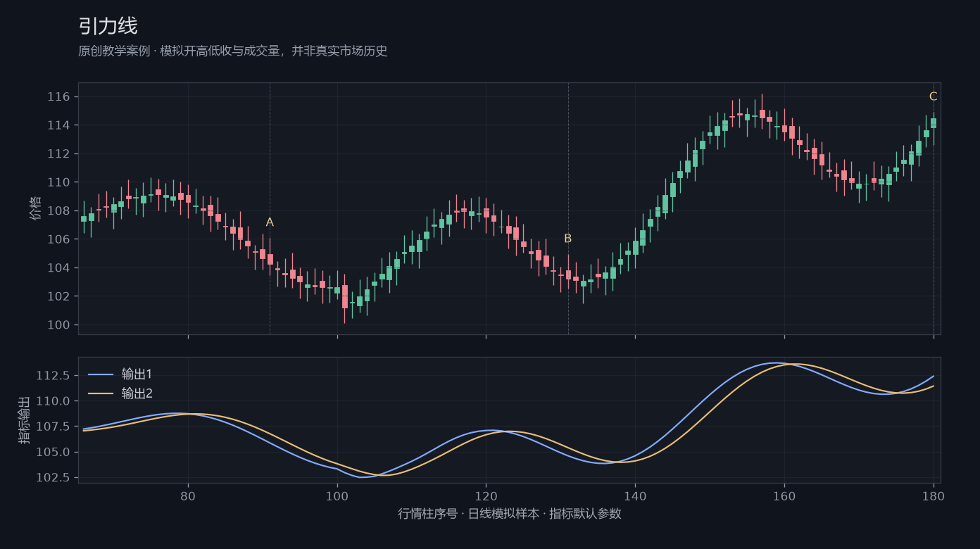Click price axis tick 114
This screenshot has width=980, height=549.
(59, 125)
